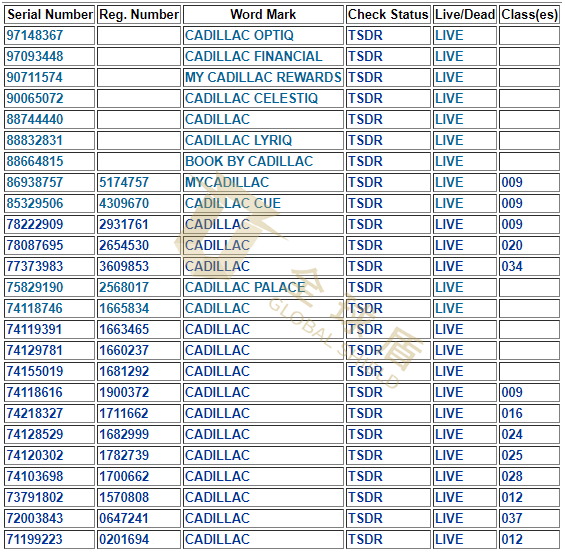
Task: Open serial number 74118746
Action: click(35, 308)
